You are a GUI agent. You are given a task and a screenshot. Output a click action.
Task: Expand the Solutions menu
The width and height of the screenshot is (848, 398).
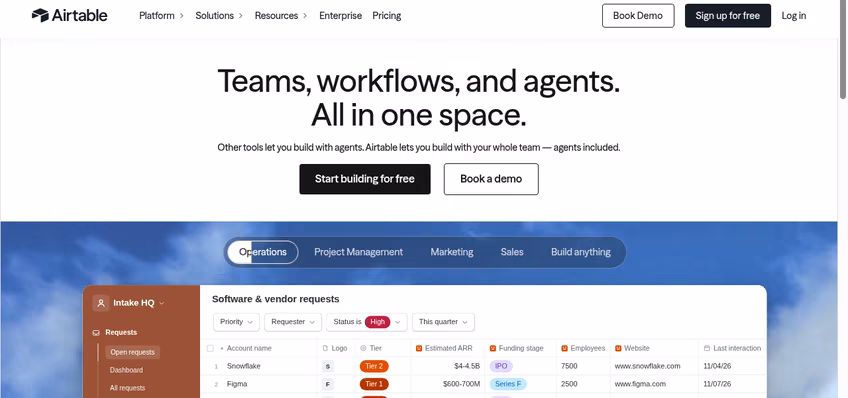point(219,16)
